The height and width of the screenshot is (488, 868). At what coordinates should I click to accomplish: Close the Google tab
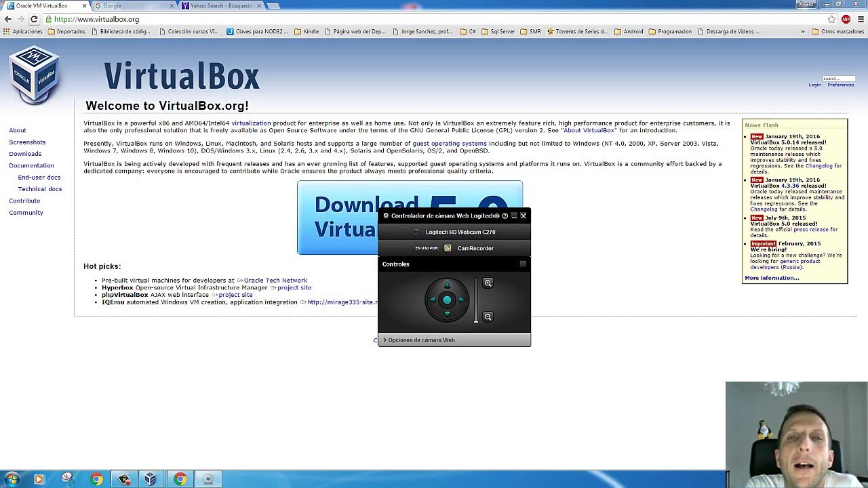171,5
